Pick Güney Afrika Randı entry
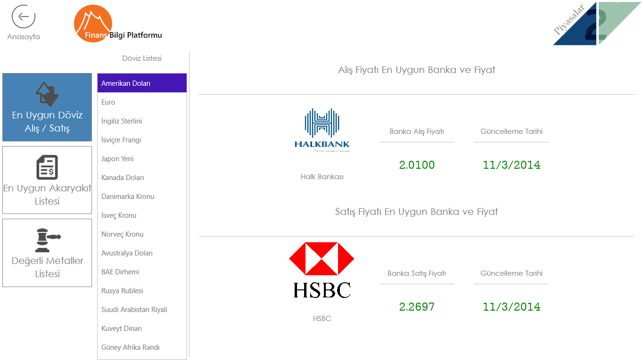 tap(142, 347)
